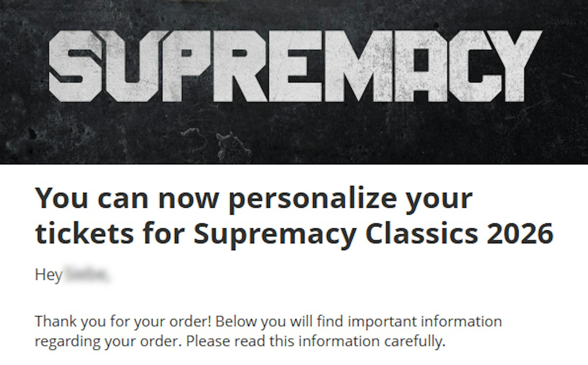Click the SUPREMACY logo in the banner

coord(294,66)
